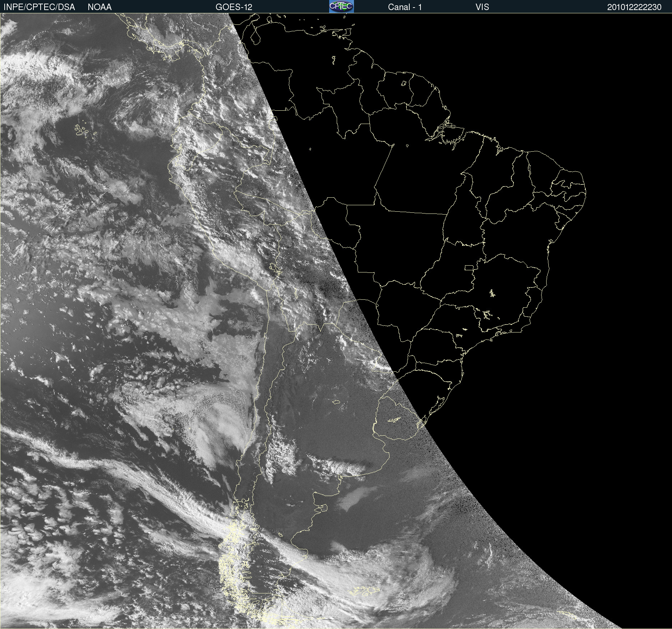Click the CPTEC logo in header
The width and height of the screenshot is (672, 629).
tap(341, 6)
